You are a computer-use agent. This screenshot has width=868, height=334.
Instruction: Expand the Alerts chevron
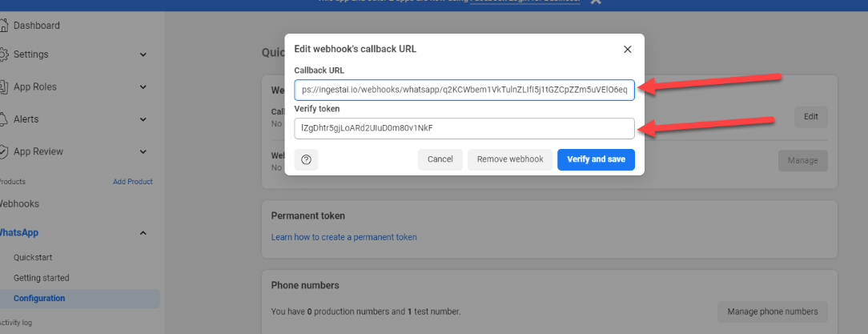143,119
